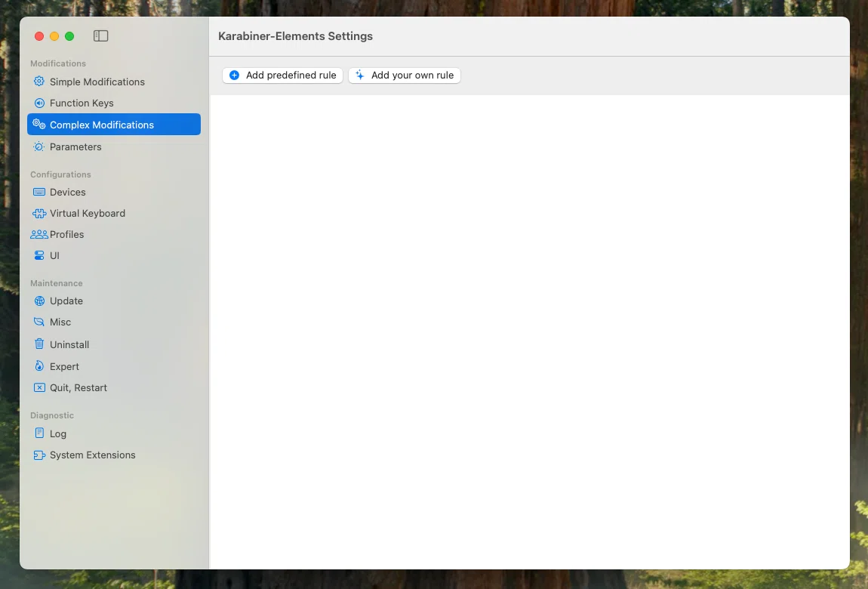The width and height of the screenshot is (868, 589).
Task: Click the Quit, Restart x-box icon
Action: coord(38,387)
